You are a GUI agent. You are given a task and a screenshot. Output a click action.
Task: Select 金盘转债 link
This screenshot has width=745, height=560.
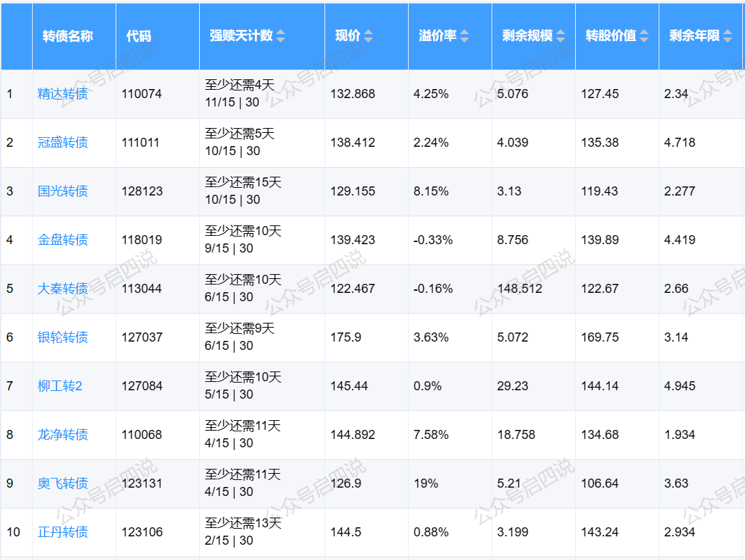point(63,240)
